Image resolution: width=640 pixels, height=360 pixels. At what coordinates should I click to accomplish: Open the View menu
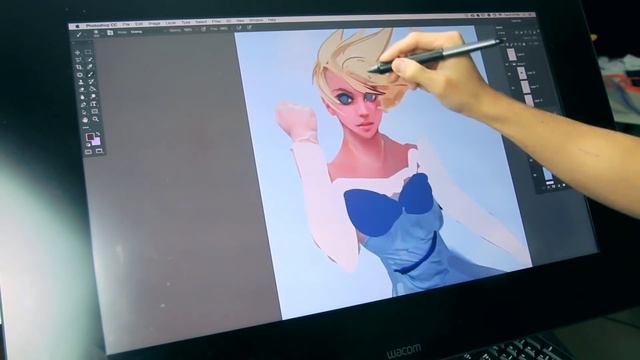tap(240, 21)
